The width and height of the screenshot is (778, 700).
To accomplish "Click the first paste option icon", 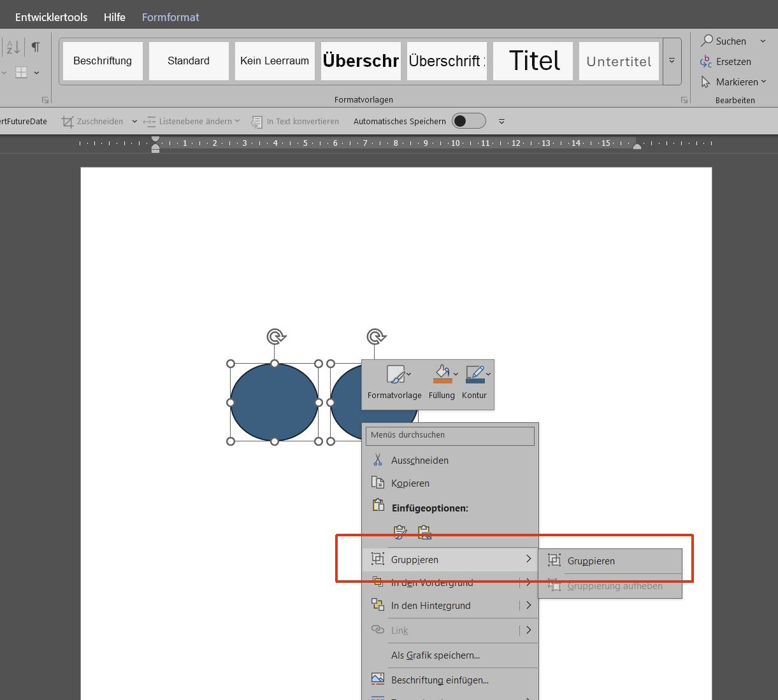I will (x=400, y=531).
